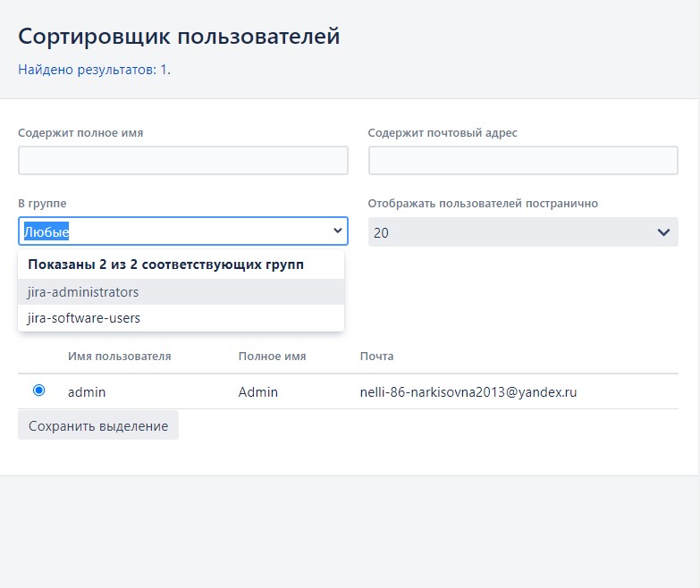700x588 pixels.
Task: Click the 'Сортировщик пользователей' heading
Action: (179, 36)
